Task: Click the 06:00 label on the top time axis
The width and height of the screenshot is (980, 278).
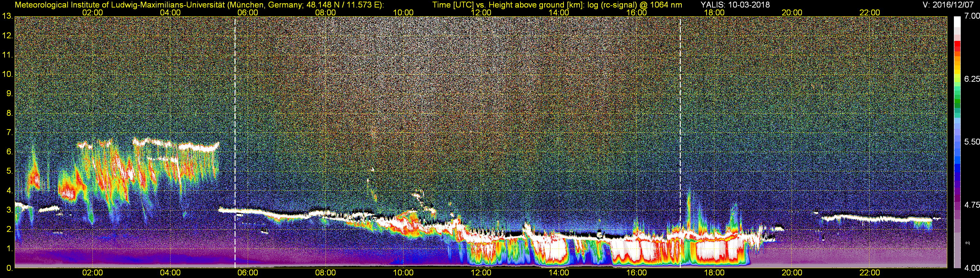Action: point(248,12)
